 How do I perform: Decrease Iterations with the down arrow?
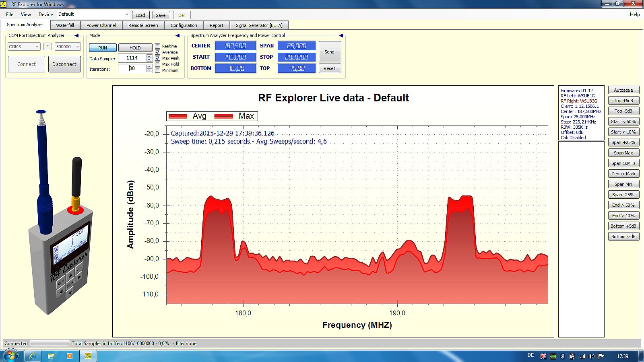click(x=149, y=70)
